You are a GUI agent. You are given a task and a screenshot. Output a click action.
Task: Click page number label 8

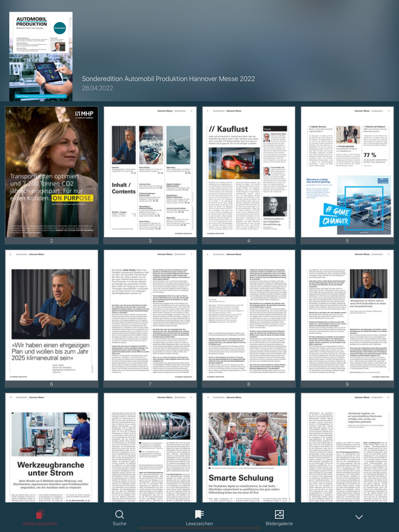pyautogui.click(x=249, y=384)
